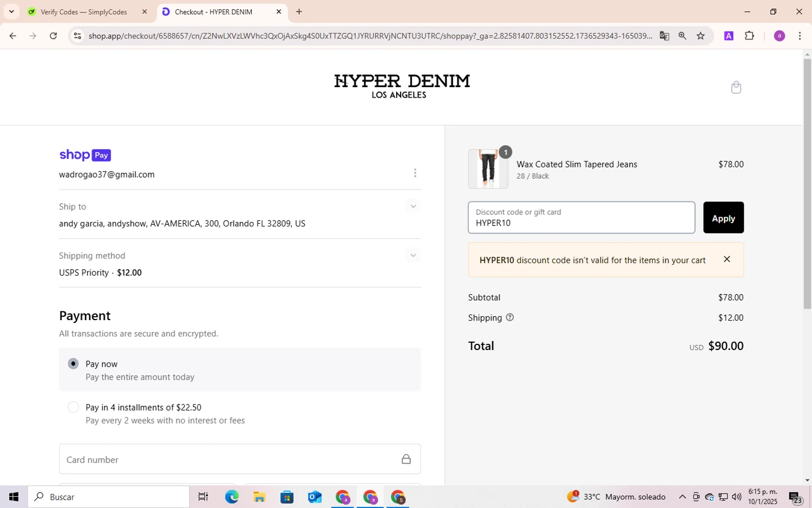Viewport: 812px width, 508px height.
Task: Open the Chrome profile avatar
Action: pos(779,36)
